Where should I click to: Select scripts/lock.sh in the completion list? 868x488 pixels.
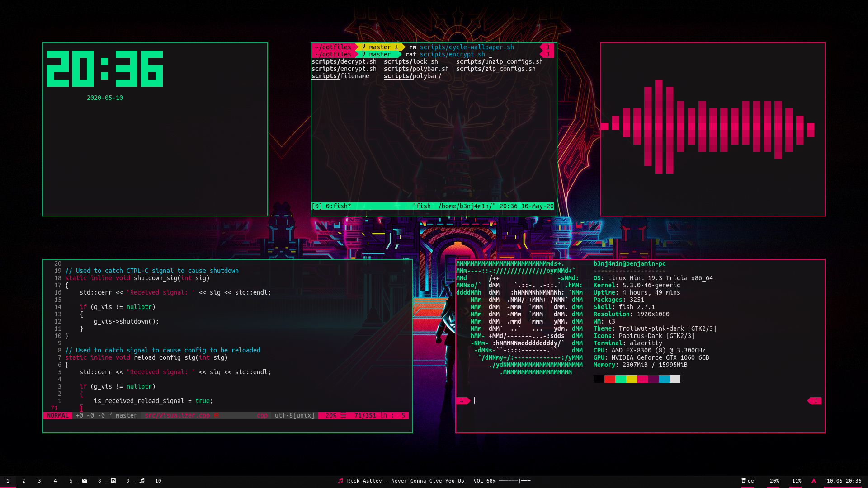tap(411, 61)
